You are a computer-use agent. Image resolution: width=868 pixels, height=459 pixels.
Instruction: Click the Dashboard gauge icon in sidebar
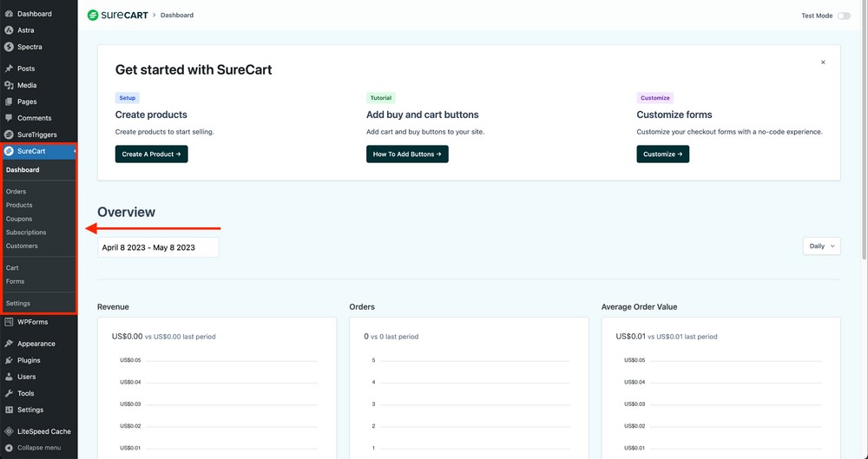tap(9, 14)
